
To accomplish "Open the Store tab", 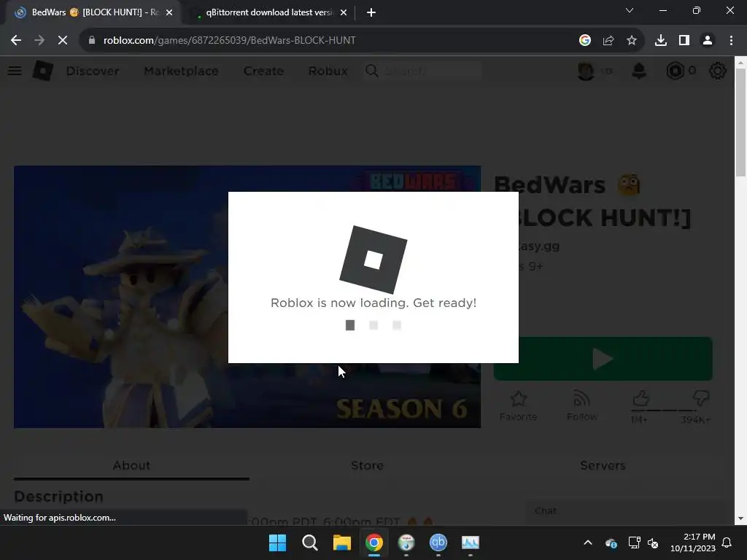I will tap(368, 465).
